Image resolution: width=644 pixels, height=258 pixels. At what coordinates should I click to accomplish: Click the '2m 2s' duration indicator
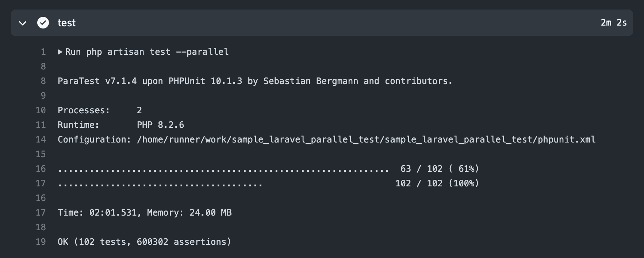click(613, 23)
